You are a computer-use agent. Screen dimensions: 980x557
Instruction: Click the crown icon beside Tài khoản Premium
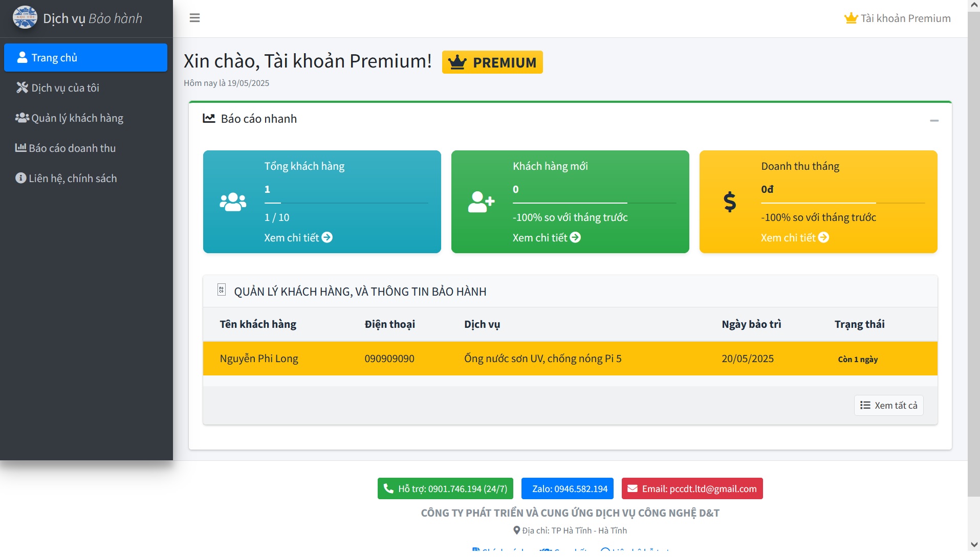click(x=851, y=18)
